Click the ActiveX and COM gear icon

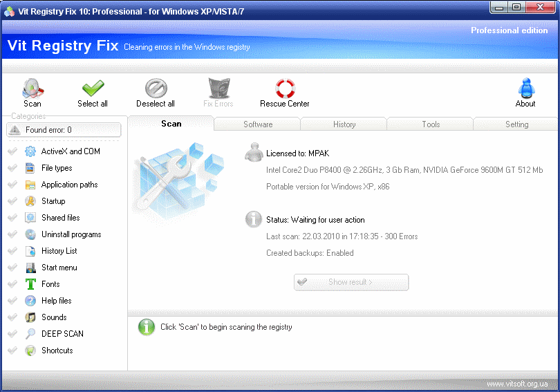pos(30,151)
